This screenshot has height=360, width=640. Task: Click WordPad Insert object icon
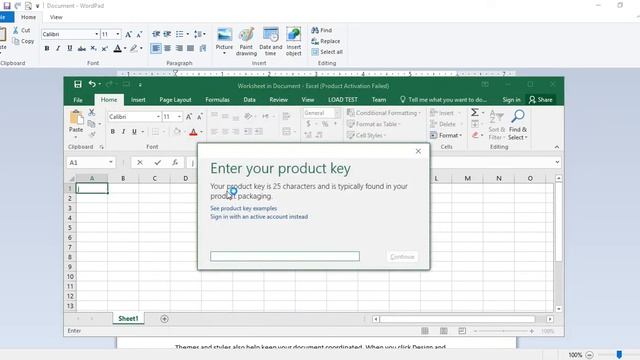(293, 35)
